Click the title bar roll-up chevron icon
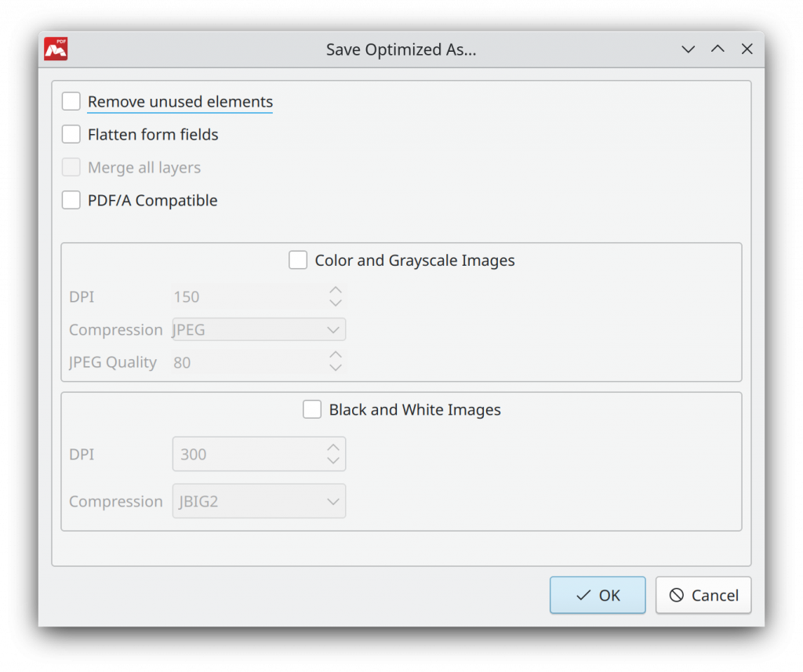 tap(718, 49)
